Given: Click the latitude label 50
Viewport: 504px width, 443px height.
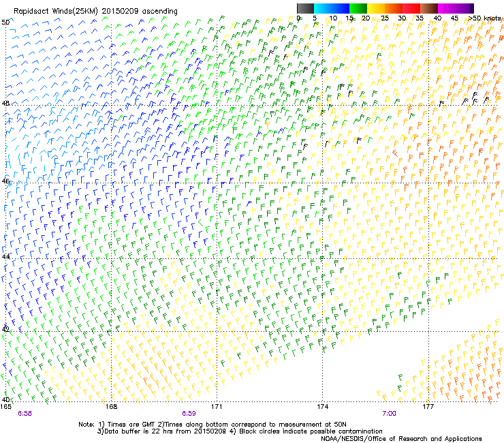Looking at the screenshot, I should point(5,22).
